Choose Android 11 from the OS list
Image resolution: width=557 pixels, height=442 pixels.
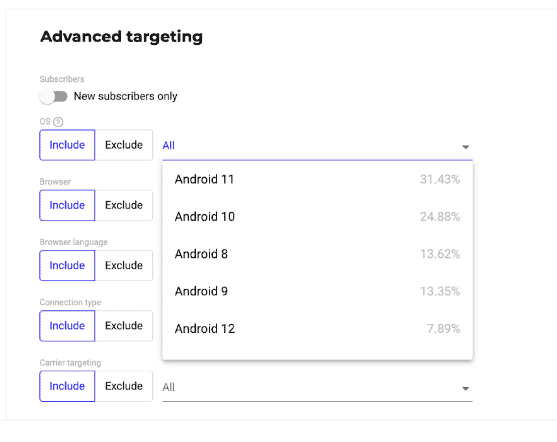tap(317, 179)
